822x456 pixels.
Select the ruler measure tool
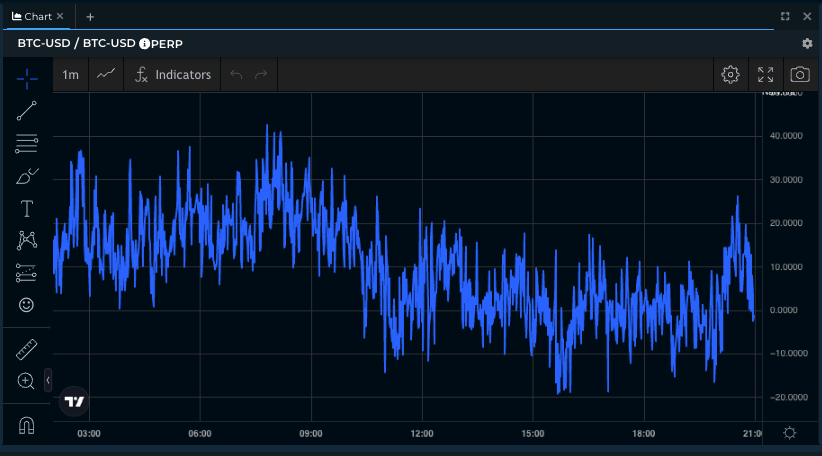coord(27,349)
